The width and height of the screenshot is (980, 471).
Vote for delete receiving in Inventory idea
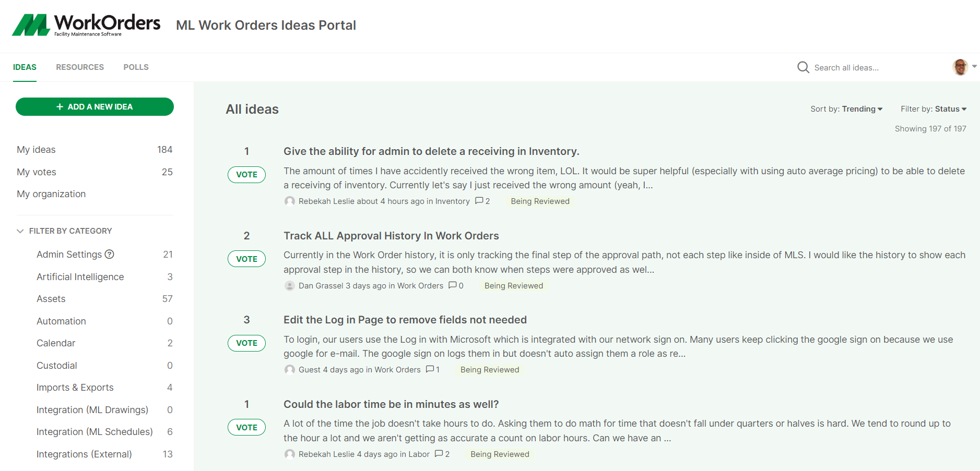coord(246,174)
